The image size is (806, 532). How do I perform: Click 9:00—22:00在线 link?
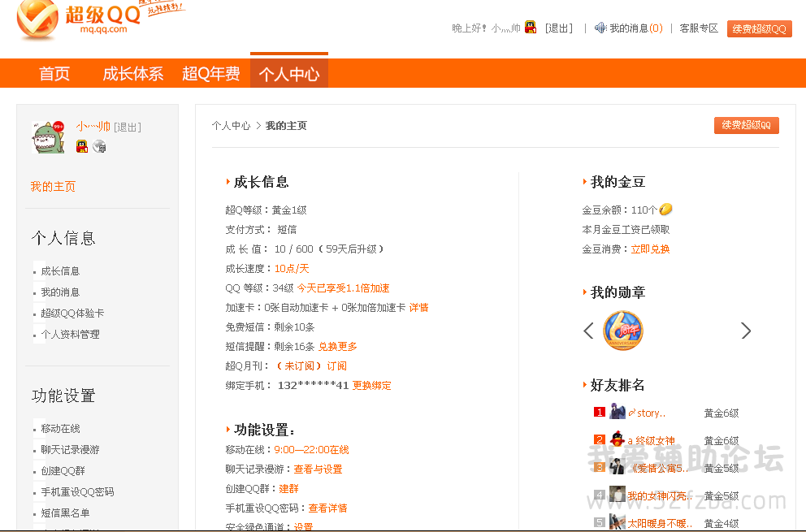pyautogui.click(x=311, y=450)
